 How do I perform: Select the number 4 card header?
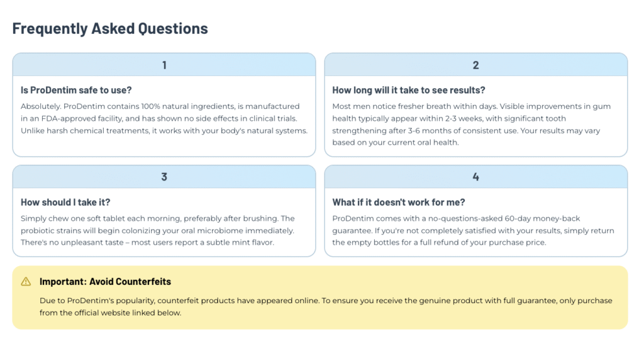[475, 177]
